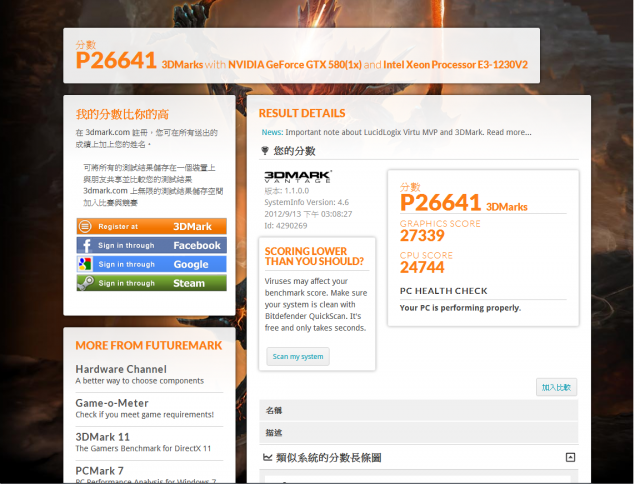
Task: Sign in through Steam
Action: (151, 283)
